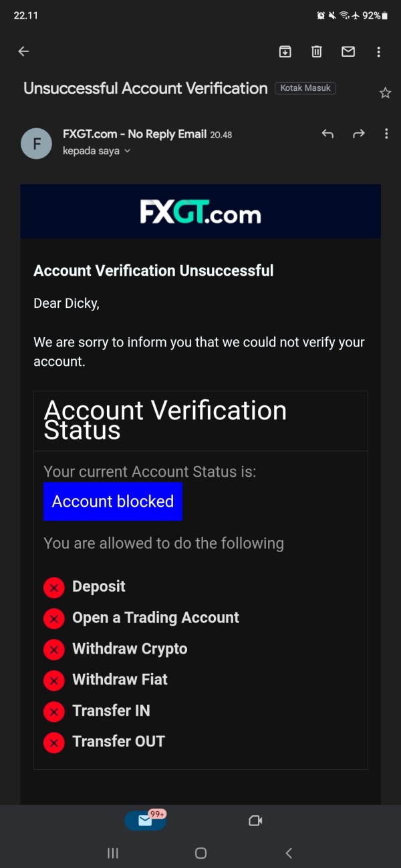
Task: Forward this message
Action: [x=359, y=134]
